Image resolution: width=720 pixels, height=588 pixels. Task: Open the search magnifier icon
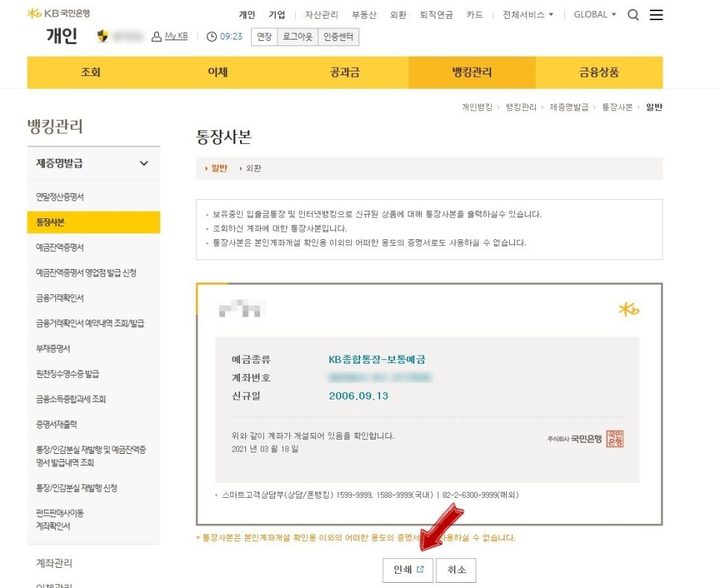click(634, 15)
